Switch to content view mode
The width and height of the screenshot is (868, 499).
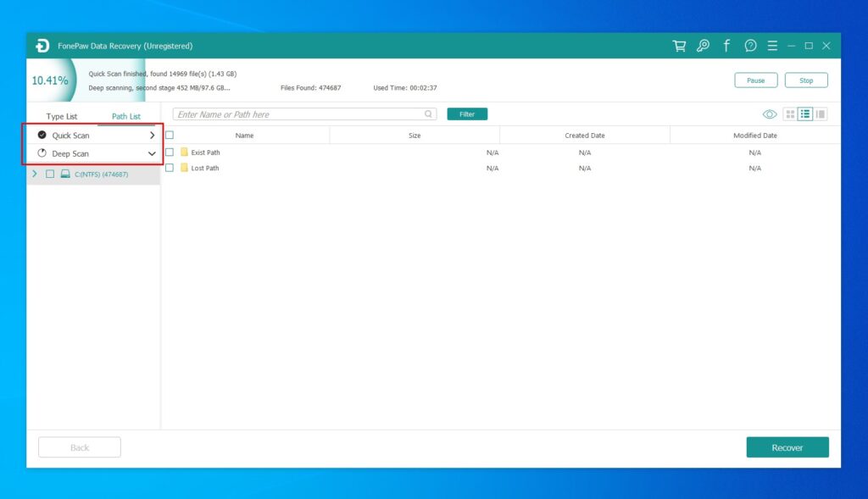[x=821, y=114]
